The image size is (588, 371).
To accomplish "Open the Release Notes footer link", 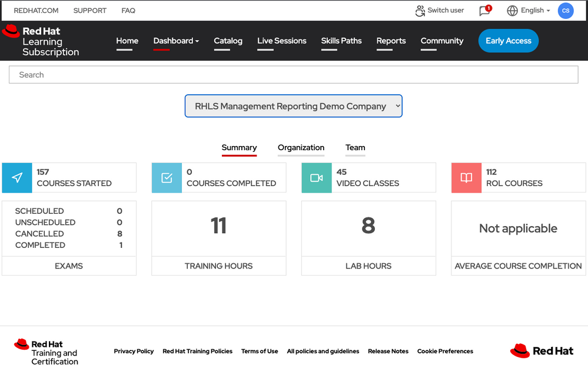I will [388, 351].
